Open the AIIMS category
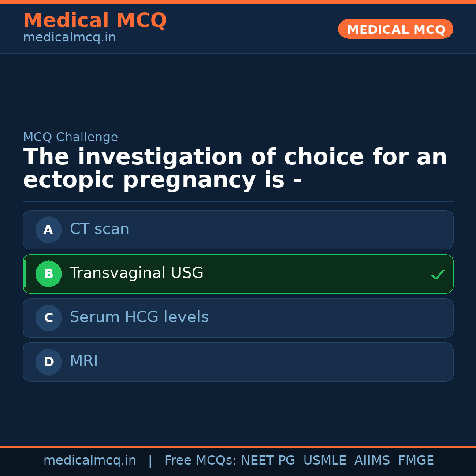476x476 pixels. 372,460
